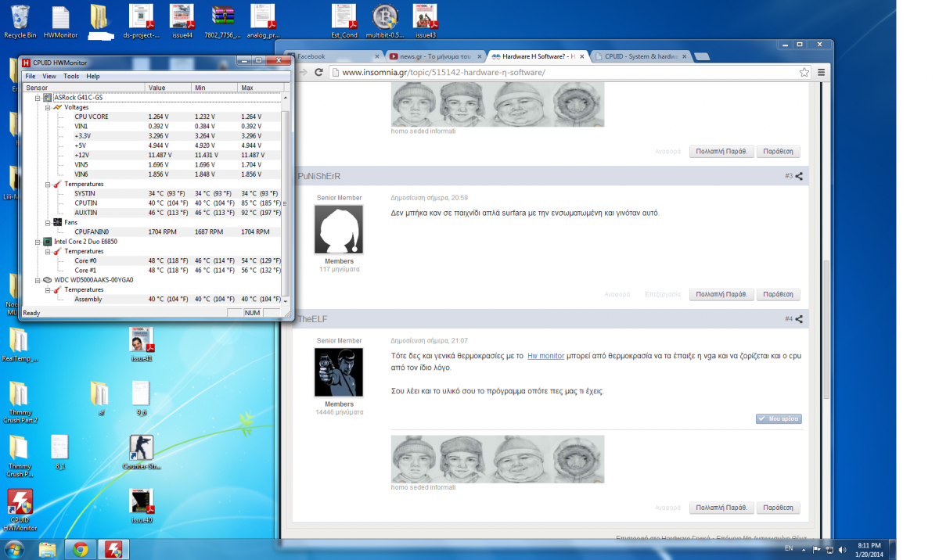Collapse the Temperatures node under ASRock G41C-GS
The width and height of the screenshot is (939, 560).
click(x=47, y=184)
